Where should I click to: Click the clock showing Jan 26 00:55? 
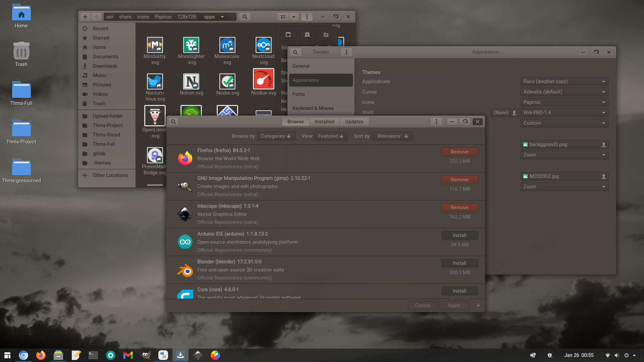coord(579,355)
